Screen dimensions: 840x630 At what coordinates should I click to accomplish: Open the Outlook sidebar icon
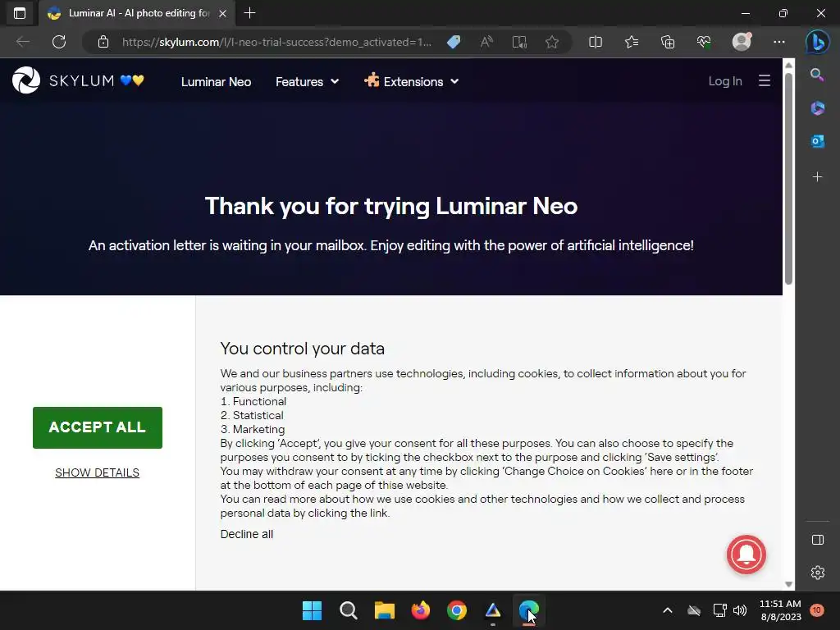click(x=818, y=141)
